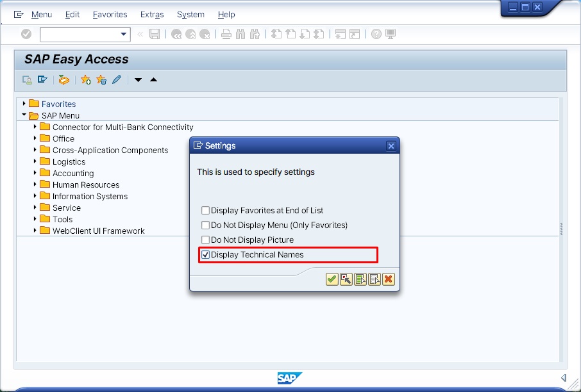Collapse the SAP Menu folder
581x392 pixels.
tap(24, 115)
